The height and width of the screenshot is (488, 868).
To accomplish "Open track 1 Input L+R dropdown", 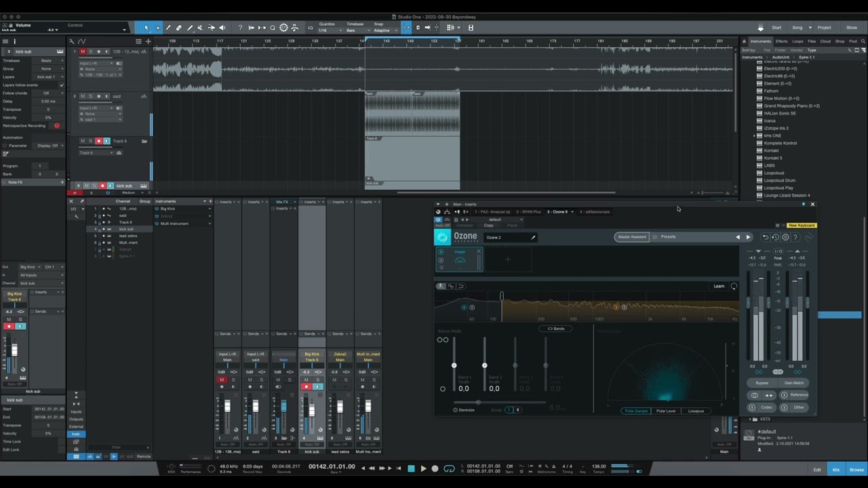I will click(x=98, y=63).
